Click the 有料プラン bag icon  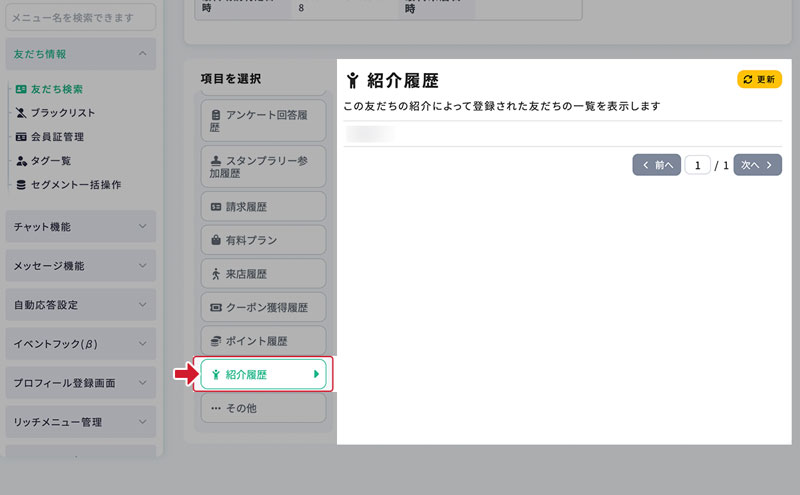coord(215,241)
